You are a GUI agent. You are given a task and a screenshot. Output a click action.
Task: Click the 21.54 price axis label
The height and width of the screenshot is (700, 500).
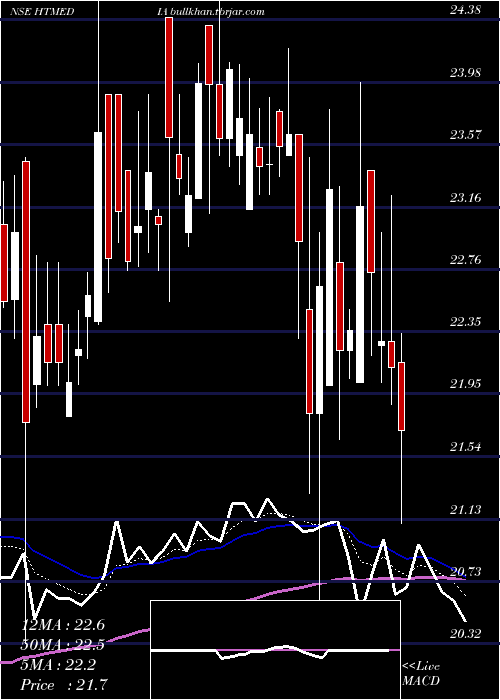[465, 446]
